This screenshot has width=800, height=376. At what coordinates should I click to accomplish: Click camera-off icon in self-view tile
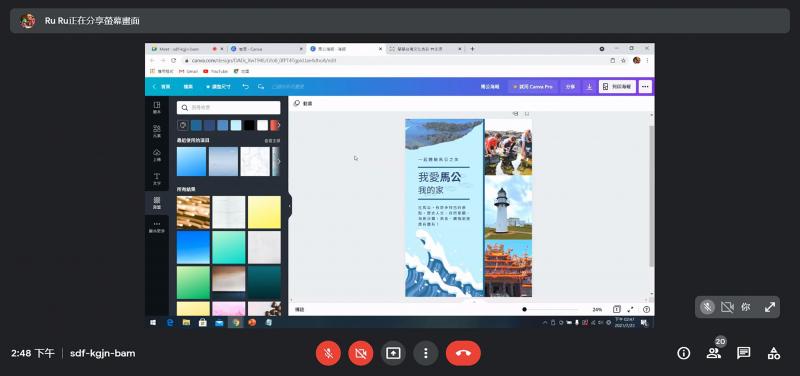click(x=727, y=307)
